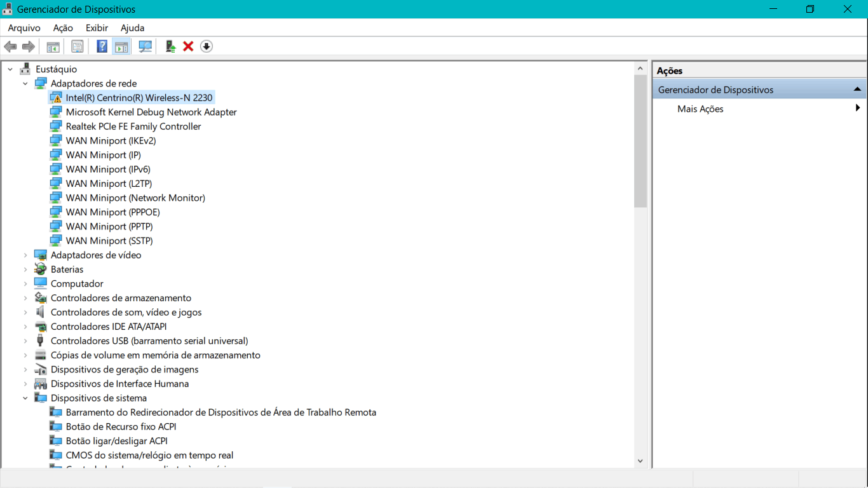Click the Update driver green arrow icon
The height and width of the screenshot is (488, 868).
pos(170,46)
